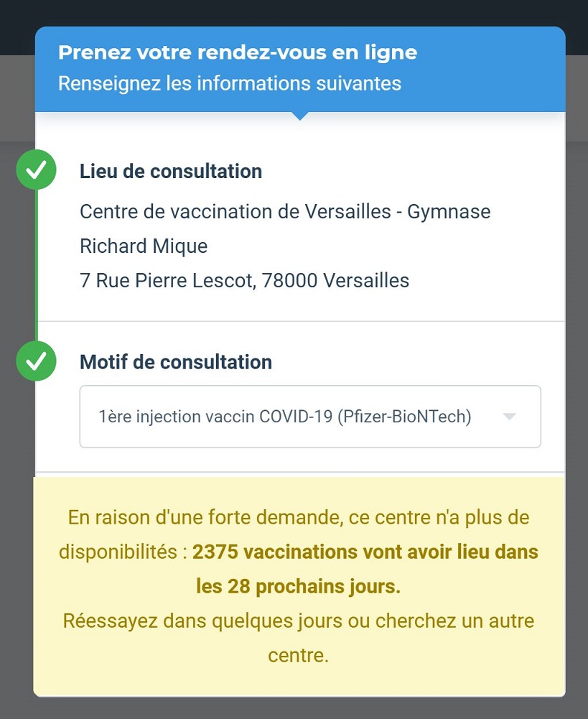Click the Motif de consultation heading
588x719 pixels.
click(x=176, y=362)
